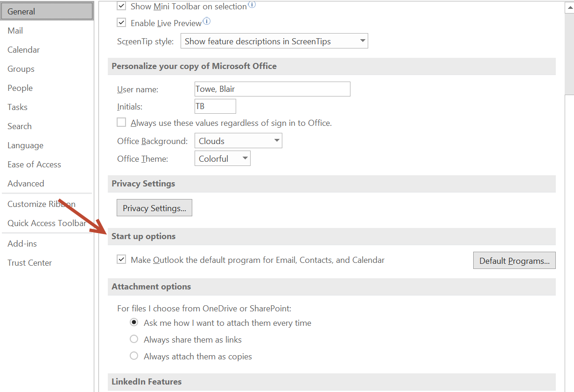
Task: Click the info icon beside Mini Toolbar option
Action: click(x=252, y=5)
